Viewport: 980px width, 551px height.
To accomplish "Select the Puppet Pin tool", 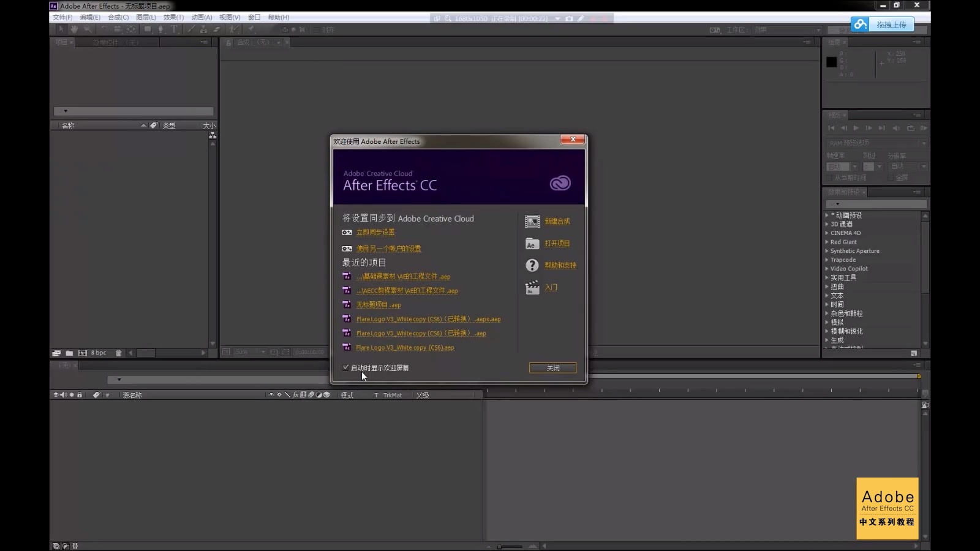I will tap(251, 29).
